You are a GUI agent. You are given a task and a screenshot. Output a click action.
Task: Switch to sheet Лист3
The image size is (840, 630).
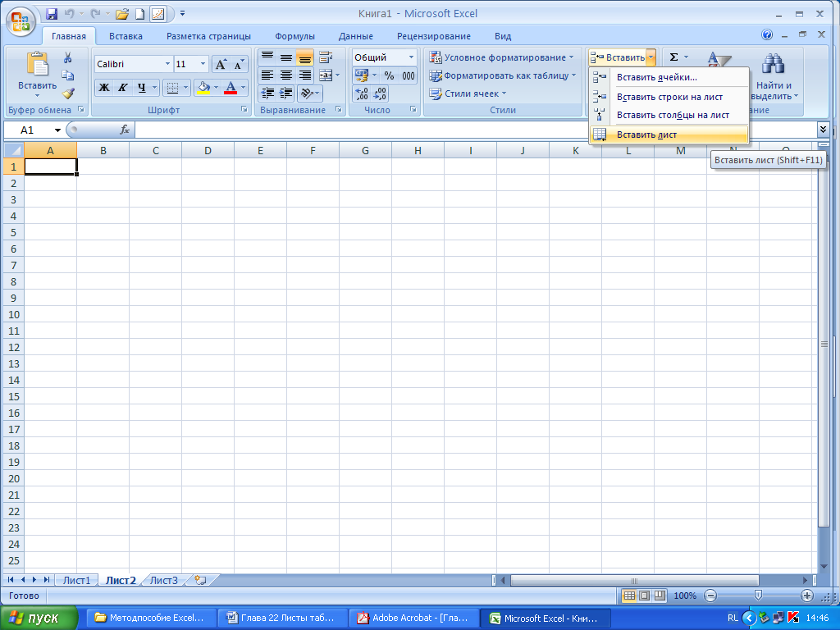point(164,580)
